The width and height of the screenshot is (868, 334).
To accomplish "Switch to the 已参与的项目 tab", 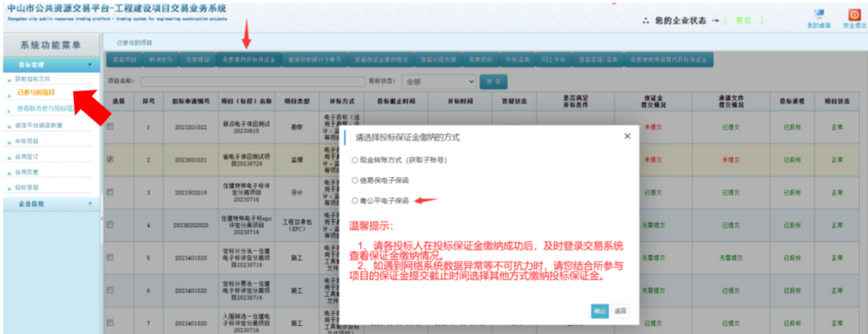I will click(x=134, y=43).
